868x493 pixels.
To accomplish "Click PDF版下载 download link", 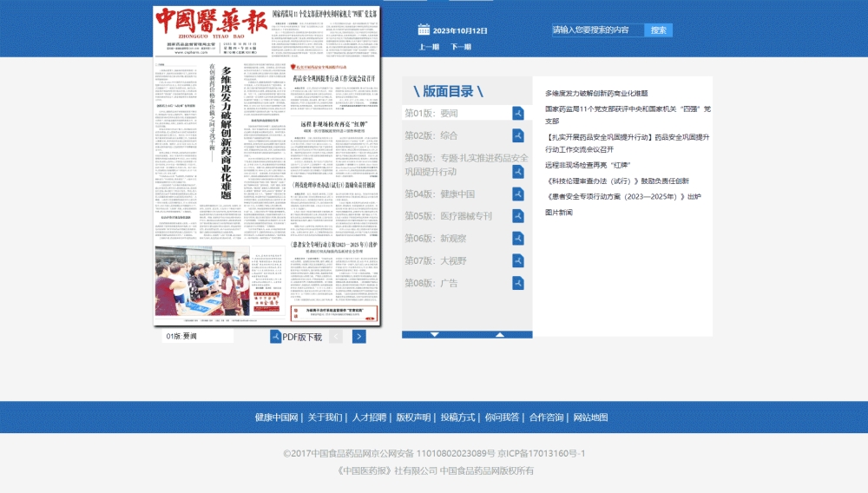I will [302, 337].
